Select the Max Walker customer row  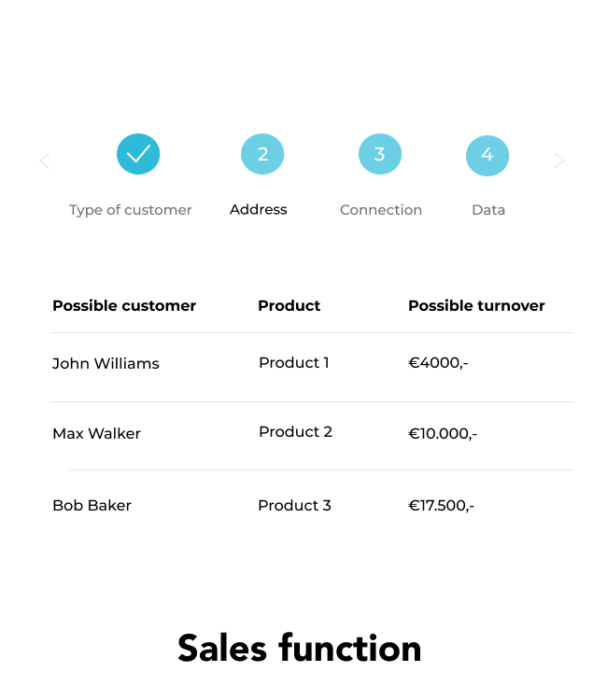(312, 436)
